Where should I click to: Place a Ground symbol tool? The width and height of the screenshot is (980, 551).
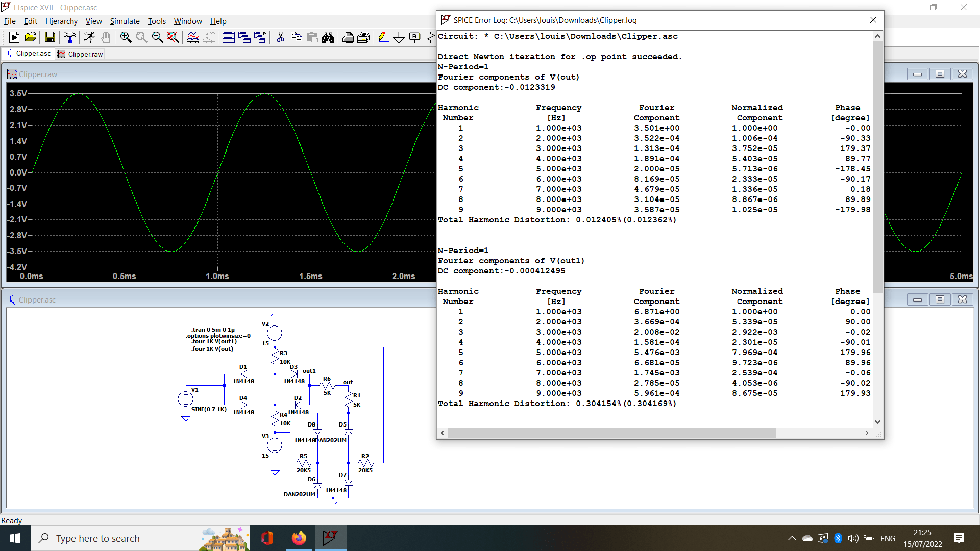click(399, 37)
